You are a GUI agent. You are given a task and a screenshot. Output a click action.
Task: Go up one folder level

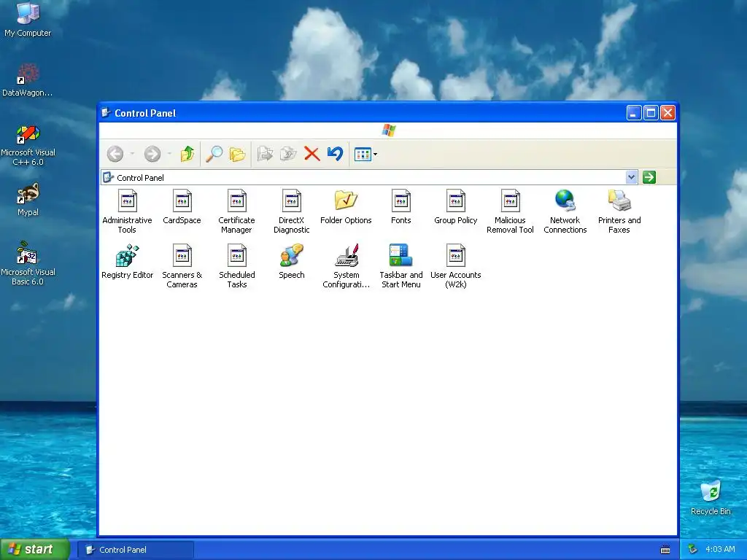coord(187,154)
